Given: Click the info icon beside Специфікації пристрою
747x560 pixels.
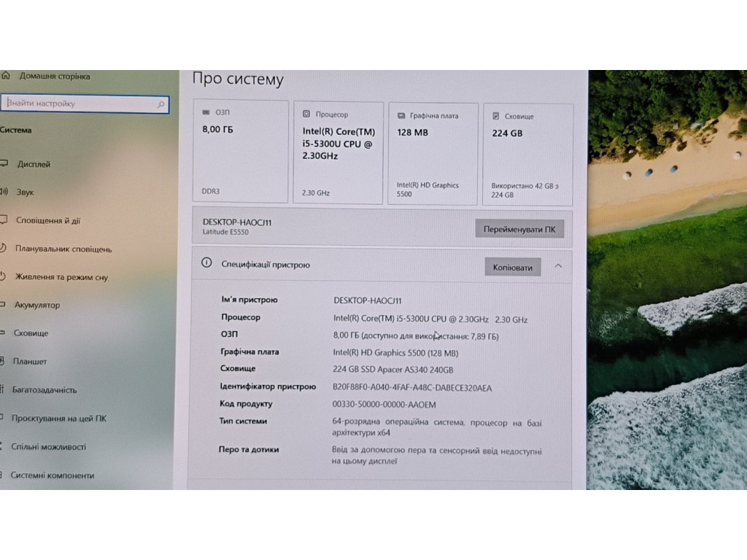Looking at the screenshot, I should 206,264.
